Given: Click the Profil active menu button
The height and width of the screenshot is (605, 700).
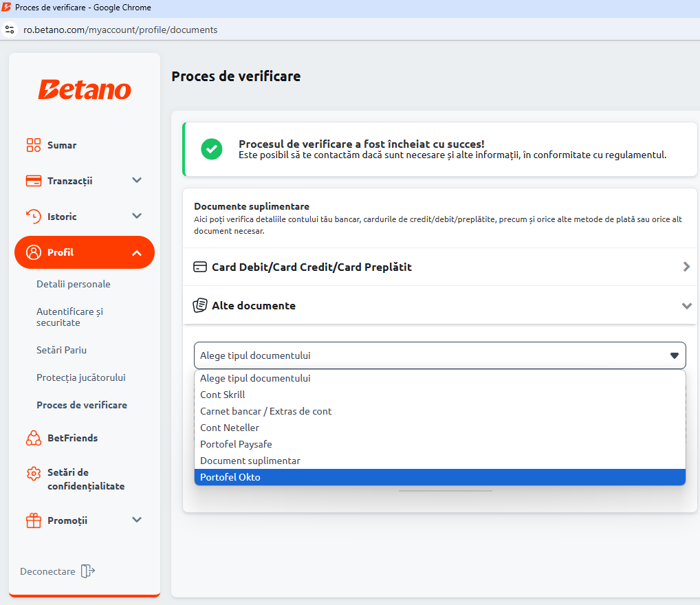Looking at the screenshot, I should pyautogui.click(x=85, y=252).
